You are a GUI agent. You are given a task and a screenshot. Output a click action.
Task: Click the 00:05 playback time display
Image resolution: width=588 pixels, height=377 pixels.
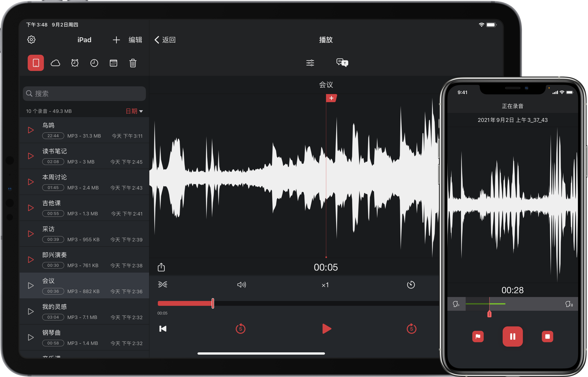[326, 267]
